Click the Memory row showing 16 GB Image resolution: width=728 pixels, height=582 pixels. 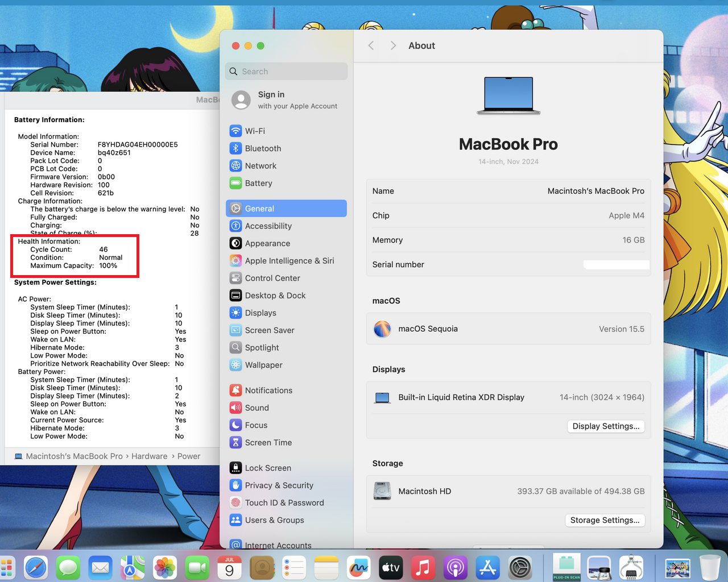coord(508,240)
